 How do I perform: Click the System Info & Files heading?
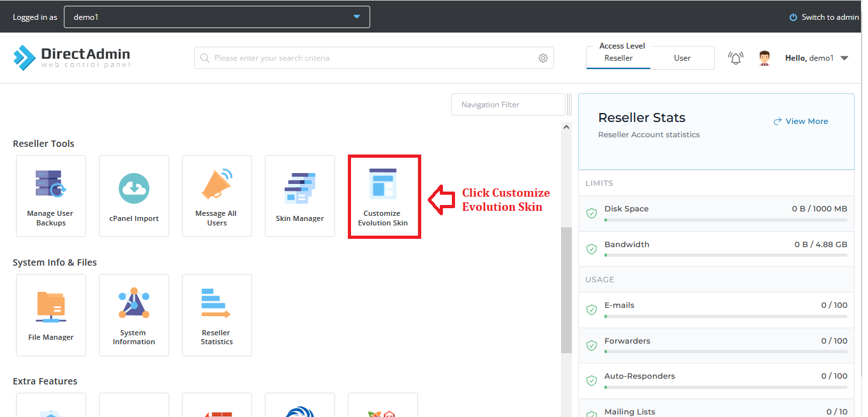tap(55, 262)
